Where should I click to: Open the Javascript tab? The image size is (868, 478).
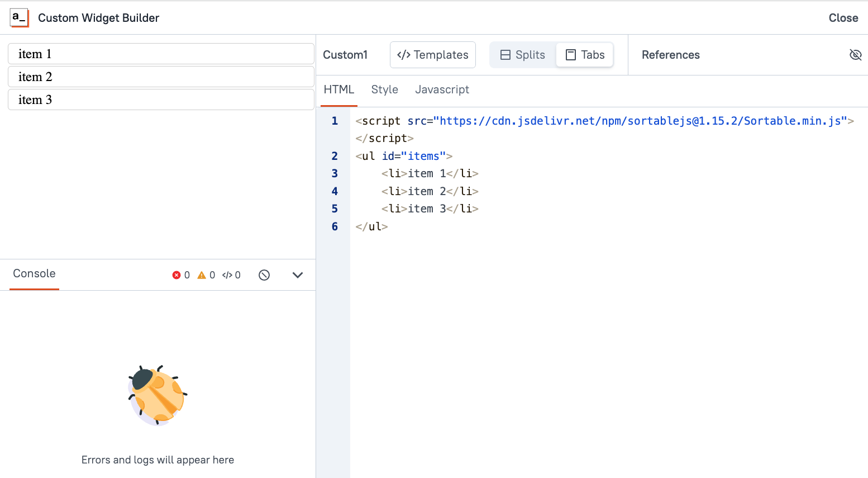click(x=442, y=89)
